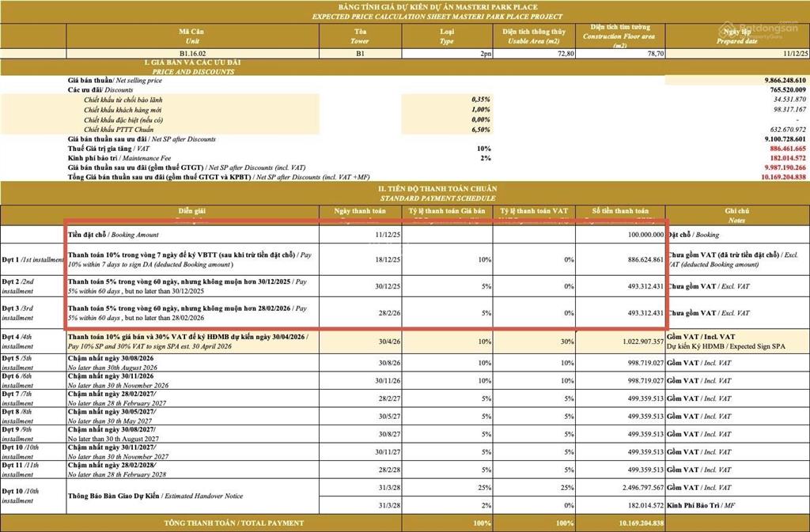Click payment date 28/2/27
This screenshot has height=532, width=810.
[x=389, y=398]
